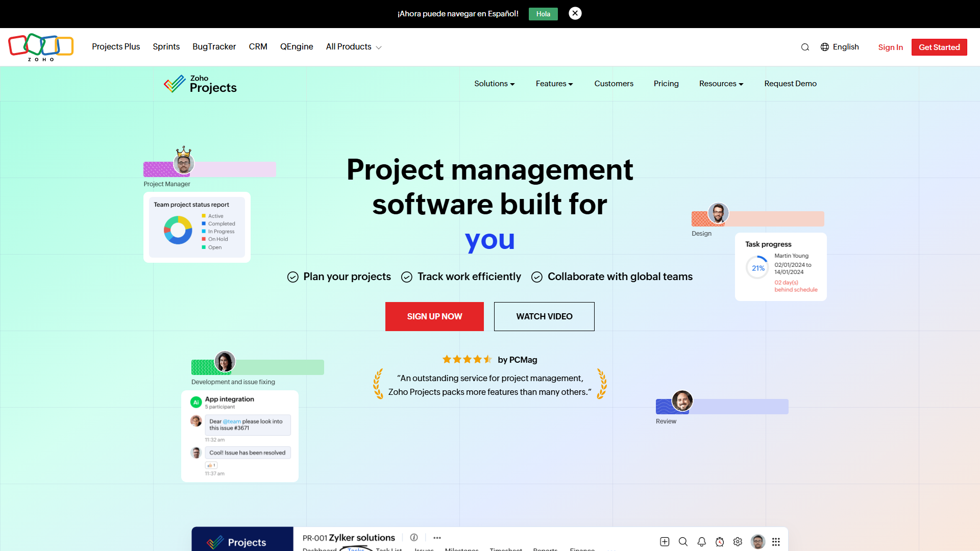Open the Features dropdown

(x=554, y=84)
